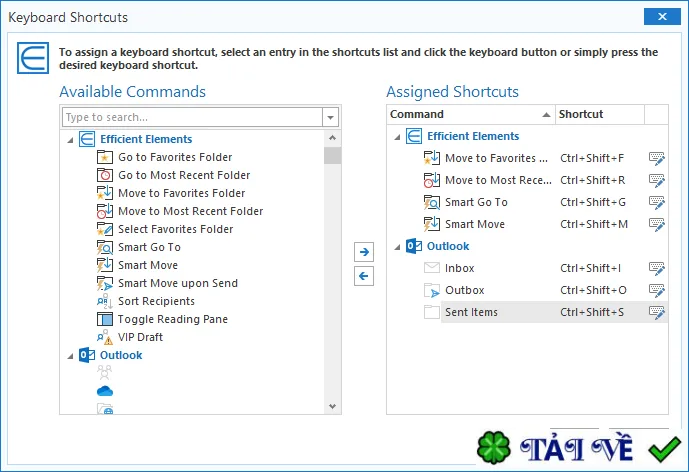Select 'Go to Favorites Folder' command
This screenshot has width=689, height=472.
[175, 157]
